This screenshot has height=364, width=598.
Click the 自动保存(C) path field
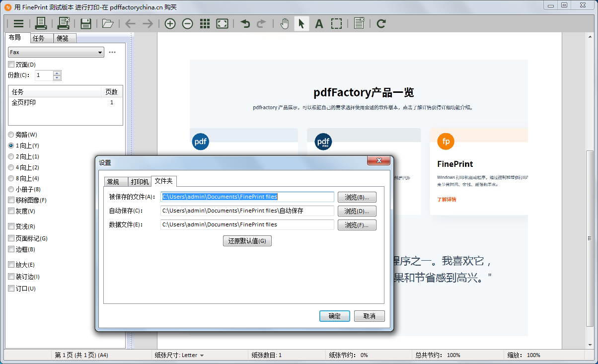[x=247, y=211]
